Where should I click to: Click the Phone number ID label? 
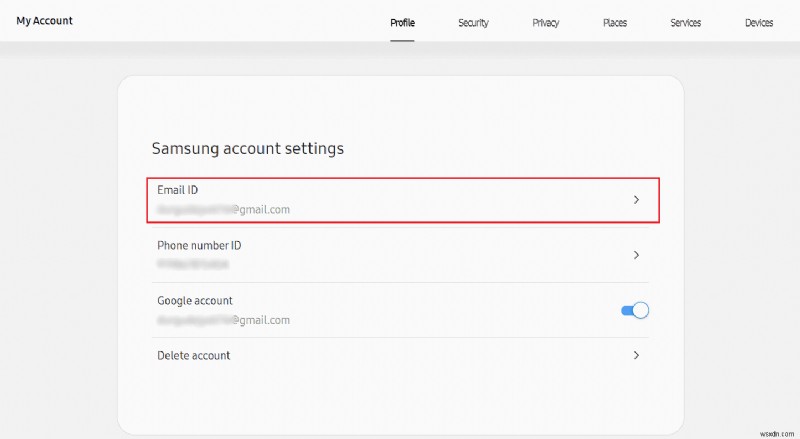tap(199, 246)
